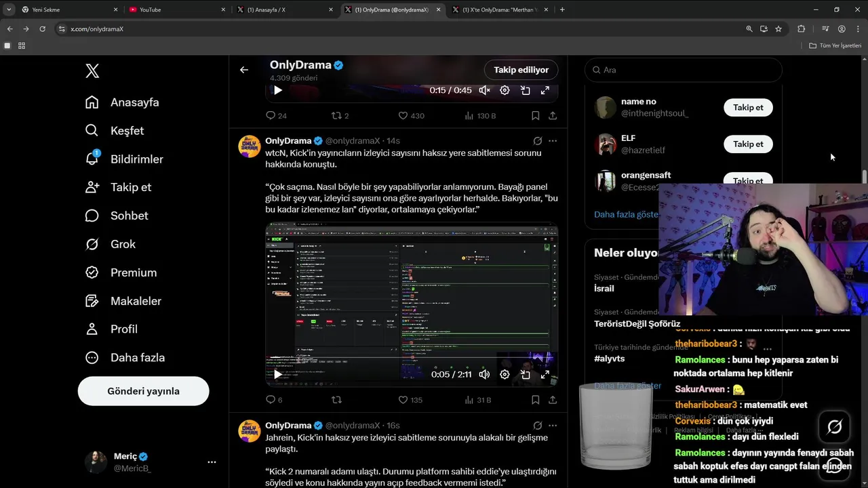
Task: Follow name no account
Action: coord(748,107)
